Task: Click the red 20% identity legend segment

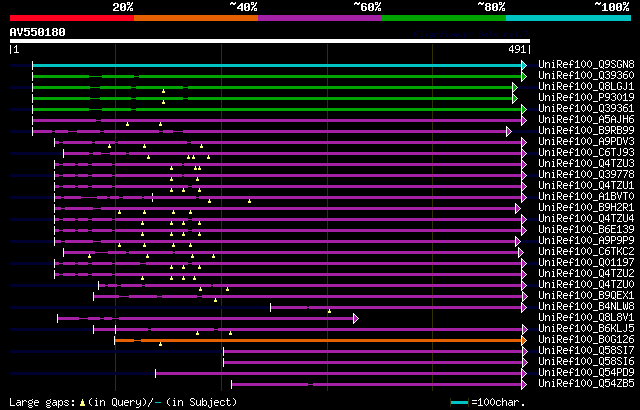Action: [x=72, y=18]
